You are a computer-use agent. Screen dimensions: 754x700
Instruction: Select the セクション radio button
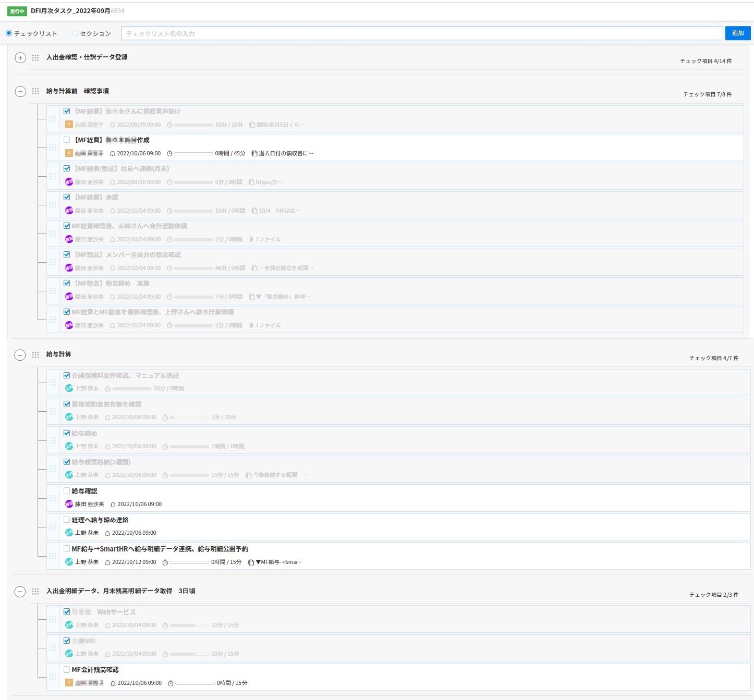75,33
